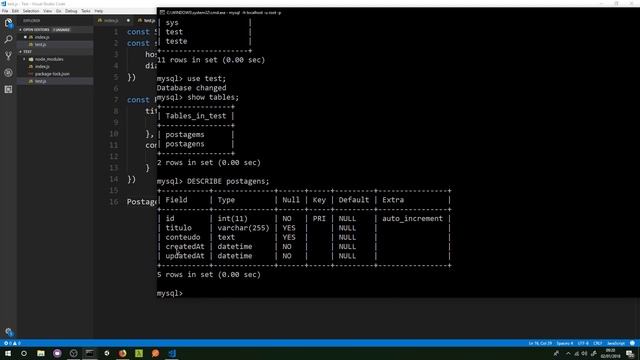The image size is (640, 360).
Task: Open the Go menu
Action: pos(58,11)
